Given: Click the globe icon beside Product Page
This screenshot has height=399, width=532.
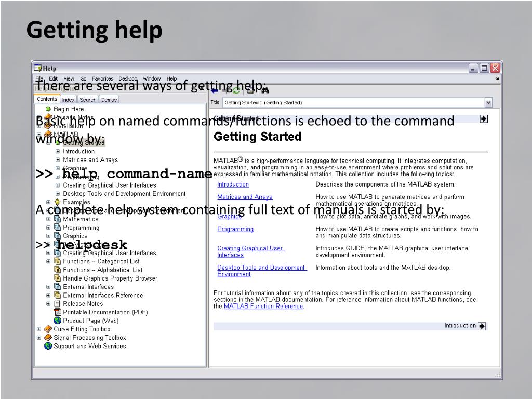Looking at the screenshot, I should point(57,321).
